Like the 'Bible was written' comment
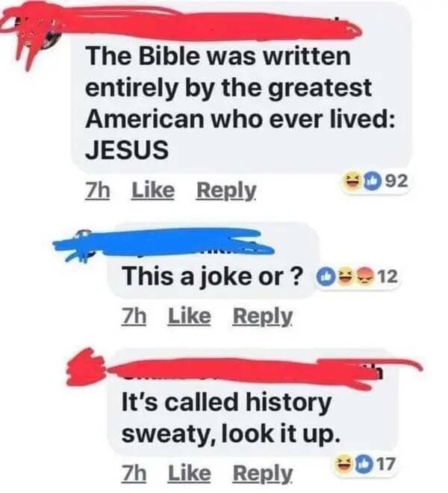This screenshot has width=448, height=493. pos(153,190)
